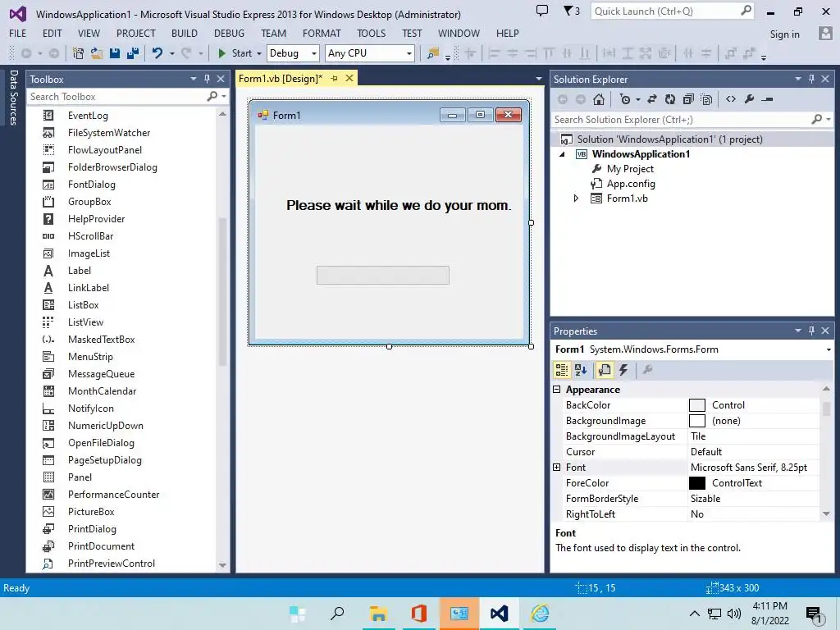
Task: Save the current file with Save icon
Action: [115, 53]
